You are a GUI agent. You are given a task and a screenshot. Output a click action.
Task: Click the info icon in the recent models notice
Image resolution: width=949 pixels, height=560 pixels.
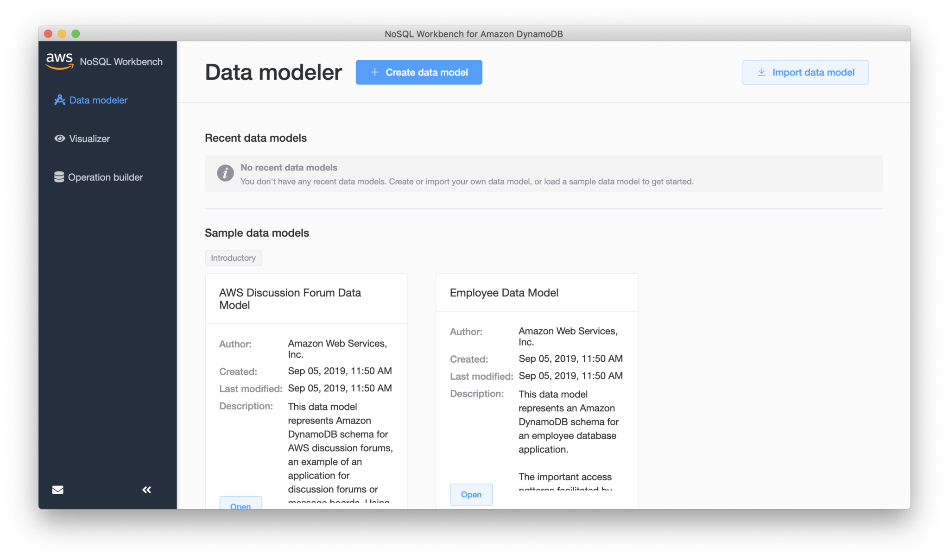pos(225,173)
